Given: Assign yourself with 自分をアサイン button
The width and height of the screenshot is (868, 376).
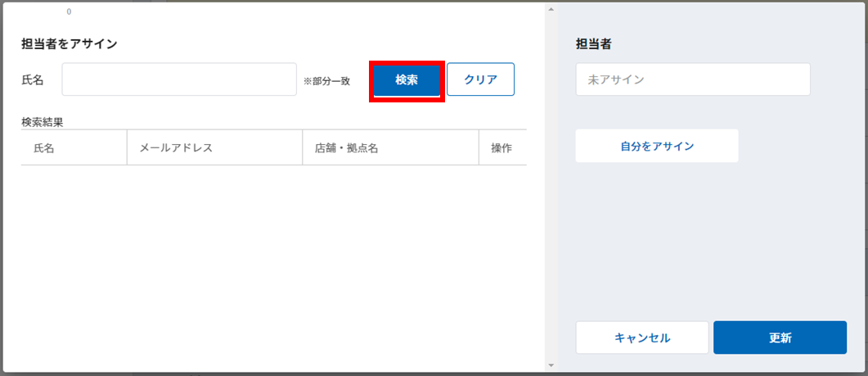Looking at the screenshot, I should pos(657,147).
